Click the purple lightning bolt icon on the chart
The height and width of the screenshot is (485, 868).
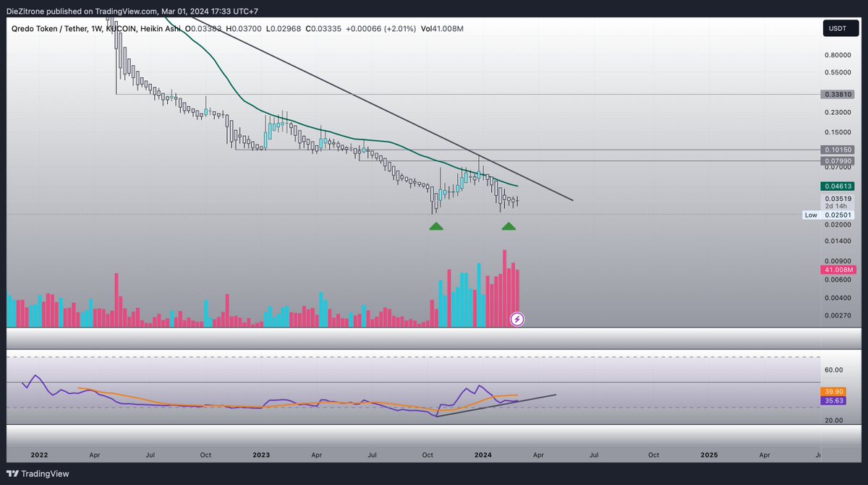516,319
